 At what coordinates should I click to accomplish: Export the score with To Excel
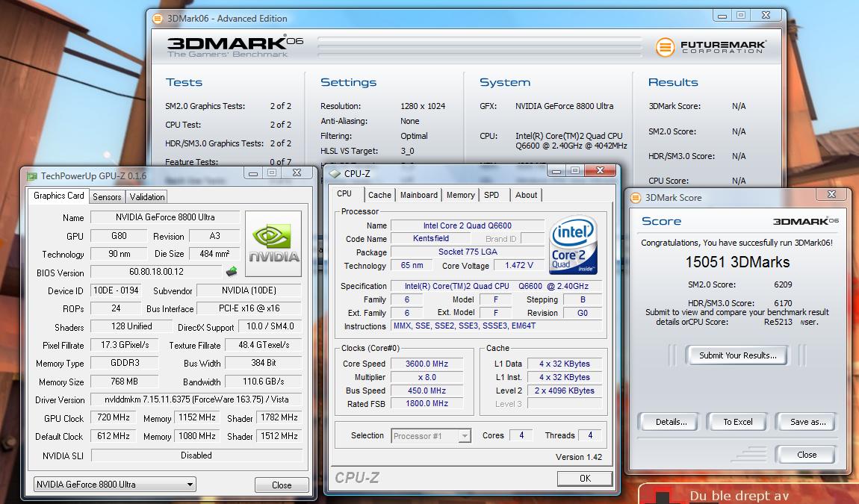click(x=737, y=422)
